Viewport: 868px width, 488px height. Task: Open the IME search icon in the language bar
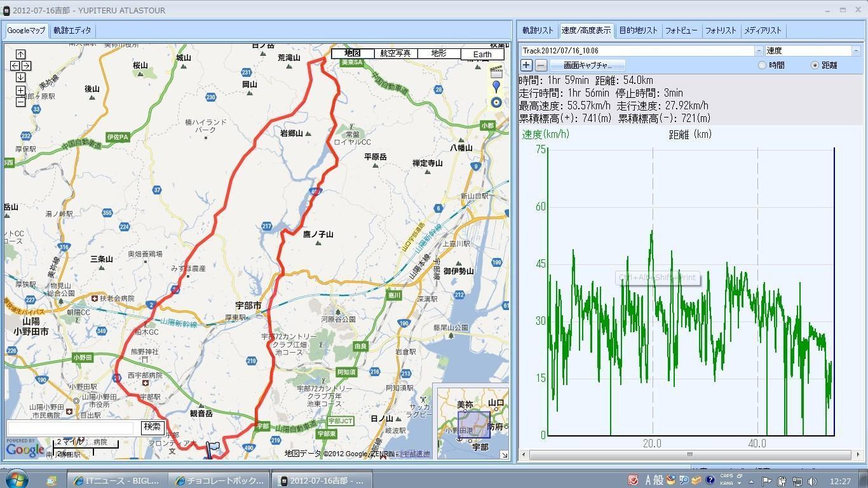684,480
